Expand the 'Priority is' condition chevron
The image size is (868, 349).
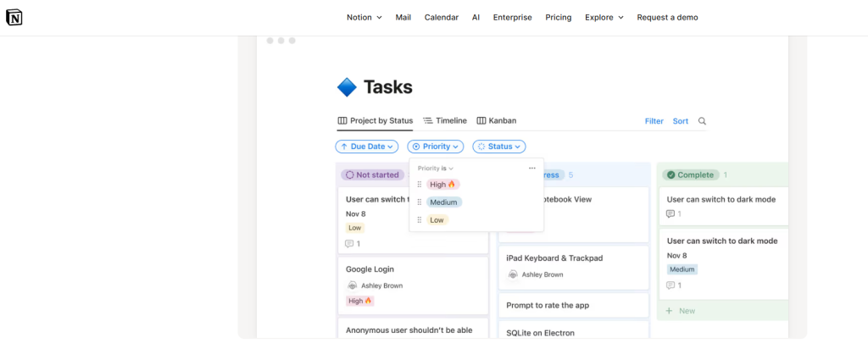pos(451,168)
